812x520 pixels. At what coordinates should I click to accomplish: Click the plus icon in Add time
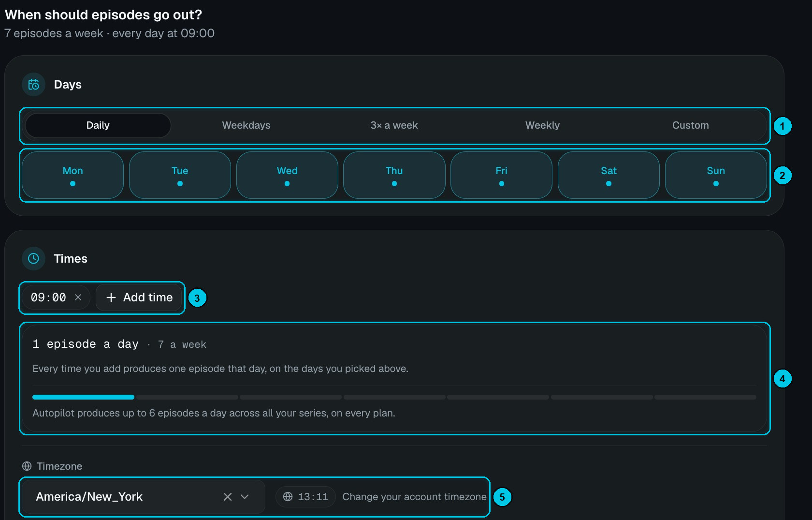(111, 297)
